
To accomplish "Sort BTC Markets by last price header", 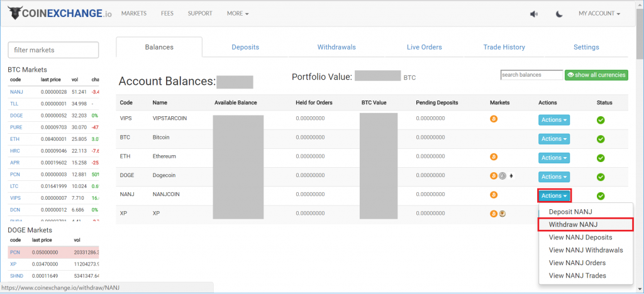I will [x=50, y=80].
